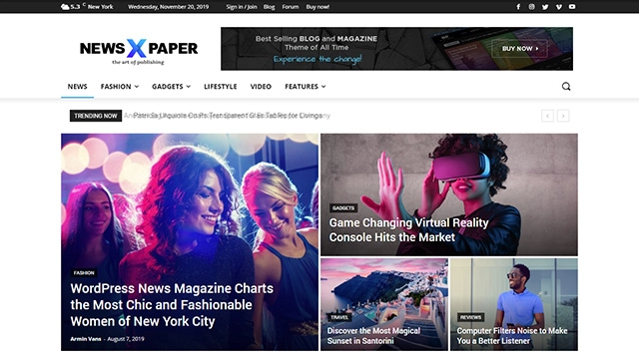The image size is (639, 364).
Task: Open the Instagram social icon
Action: pos(532,7)
